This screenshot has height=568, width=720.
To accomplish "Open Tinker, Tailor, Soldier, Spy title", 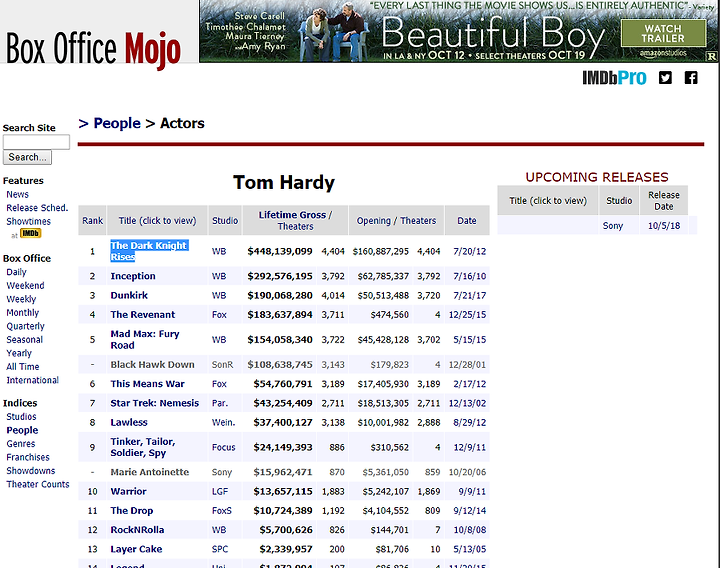I will click(143, 447).
